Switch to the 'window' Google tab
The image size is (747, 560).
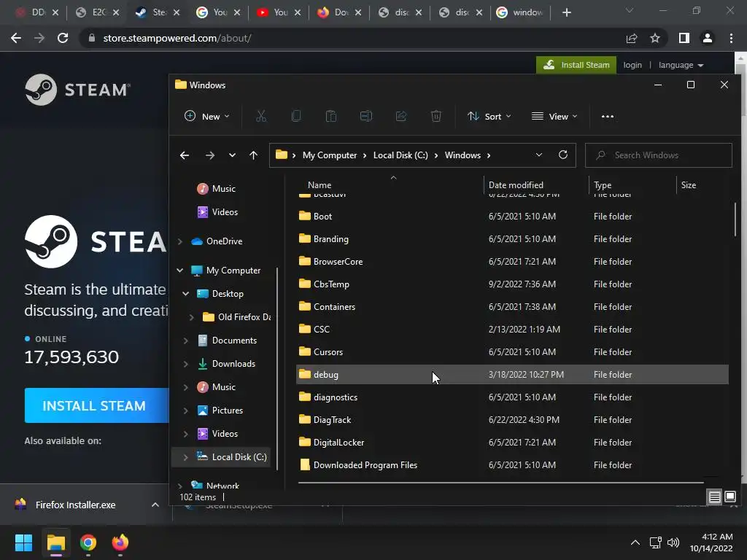click(x=520, y=12)
